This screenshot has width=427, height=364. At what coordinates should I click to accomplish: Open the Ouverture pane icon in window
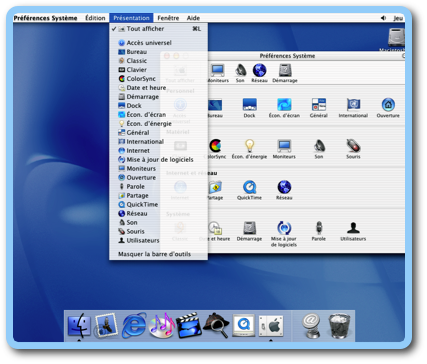point(388,105)
